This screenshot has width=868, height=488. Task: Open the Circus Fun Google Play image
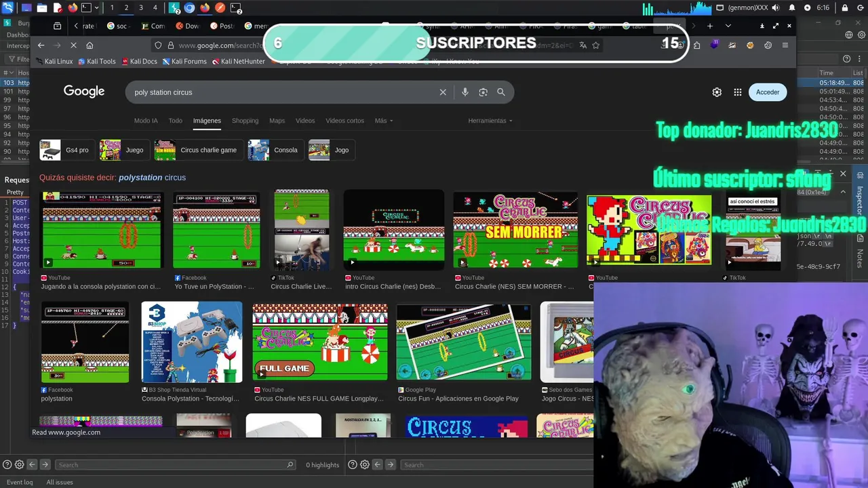(x=464, y=342)
